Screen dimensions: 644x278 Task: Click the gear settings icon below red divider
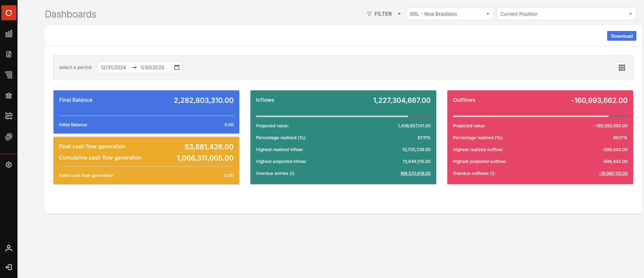(9, 165)
